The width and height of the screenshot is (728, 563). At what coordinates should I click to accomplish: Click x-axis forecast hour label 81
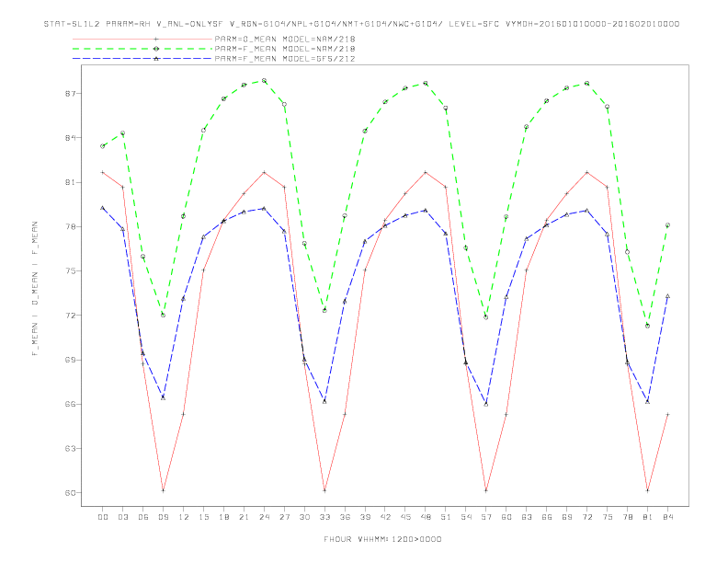tap(648, 517)
